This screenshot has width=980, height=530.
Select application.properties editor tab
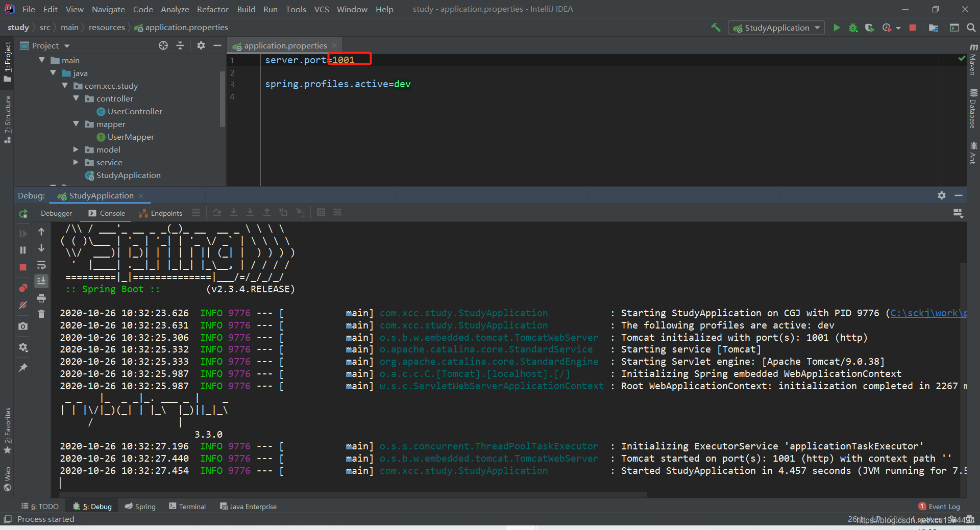285,45
